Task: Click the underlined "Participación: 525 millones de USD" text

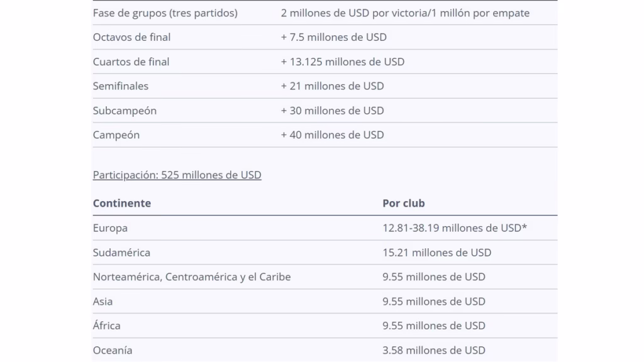Action: click(177, 175)
